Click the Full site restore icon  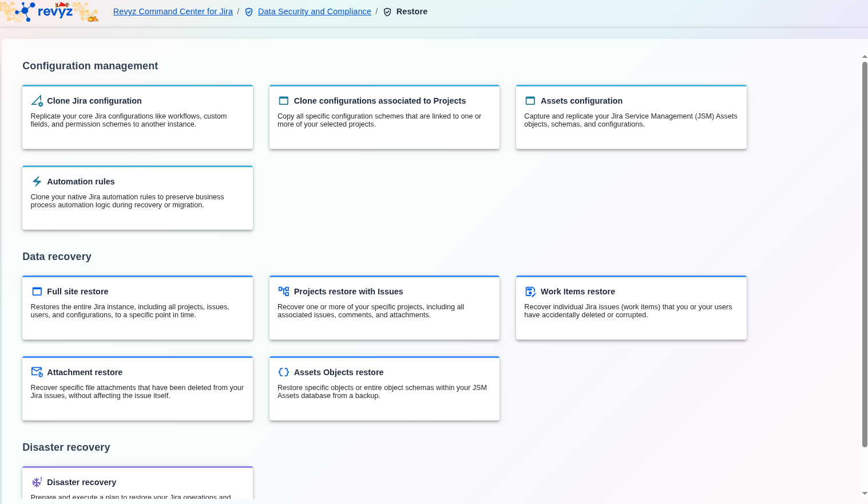[37, 292]
